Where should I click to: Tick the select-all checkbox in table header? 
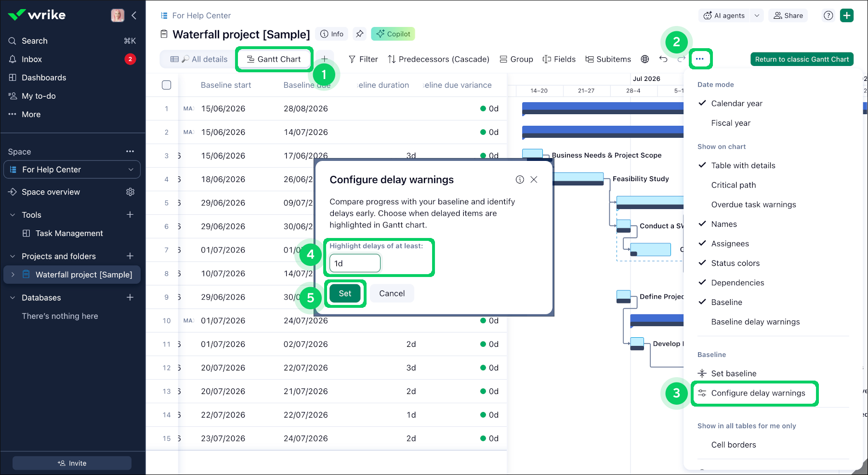(167, 85)
